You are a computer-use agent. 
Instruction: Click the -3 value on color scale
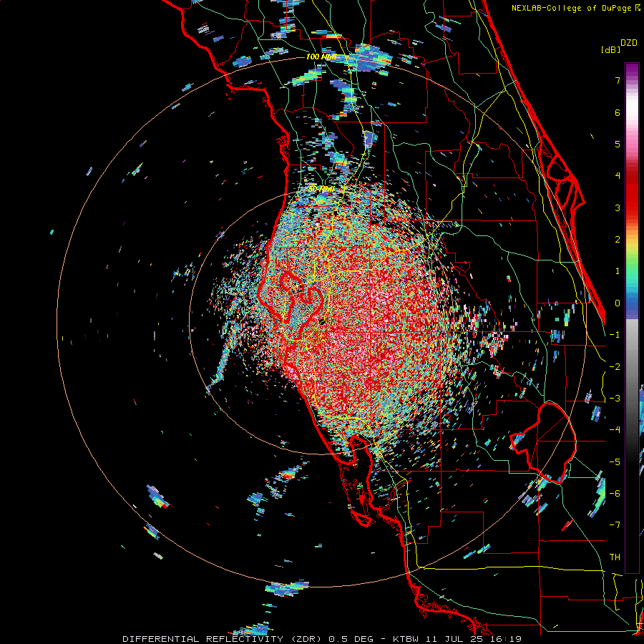615,399
